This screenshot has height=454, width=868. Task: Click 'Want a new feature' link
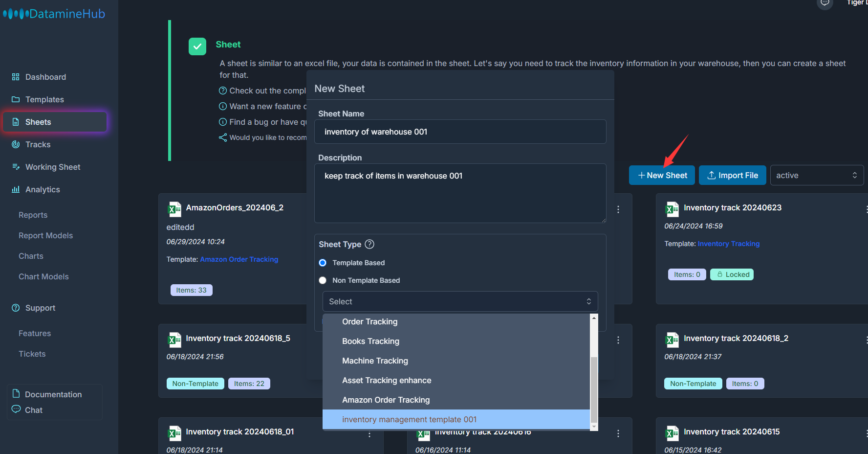click(267, 106)
